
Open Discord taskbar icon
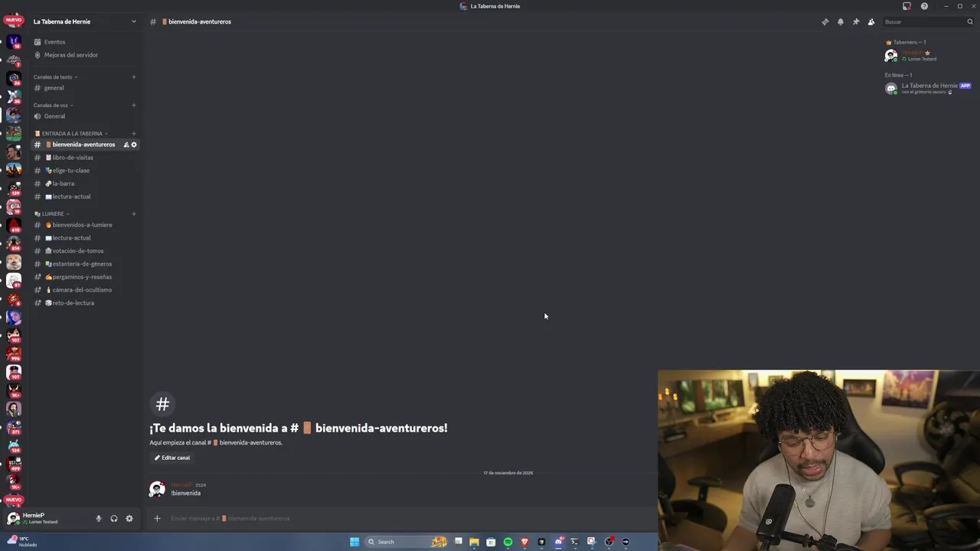[x=558, y=542]
